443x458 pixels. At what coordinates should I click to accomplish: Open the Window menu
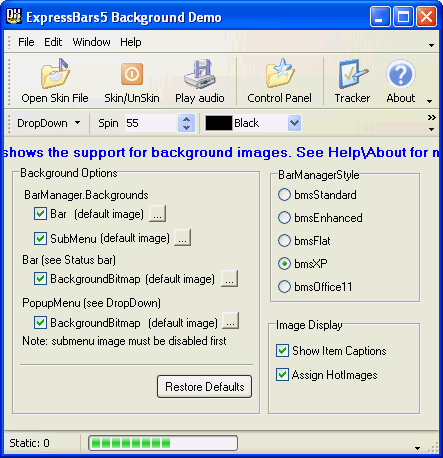click(x=91, y=42)
